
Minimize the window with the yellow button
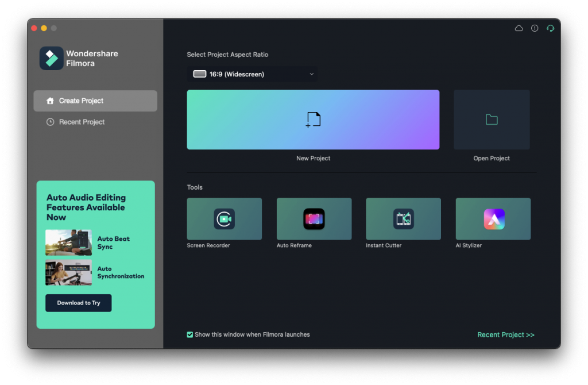click(x=44, y=28)
